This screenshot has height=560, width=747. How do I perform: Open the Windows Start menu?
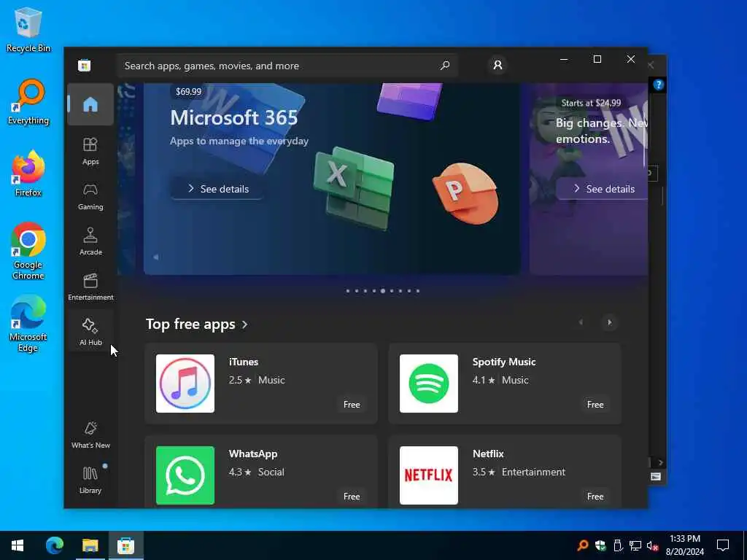tap(18, 545)
